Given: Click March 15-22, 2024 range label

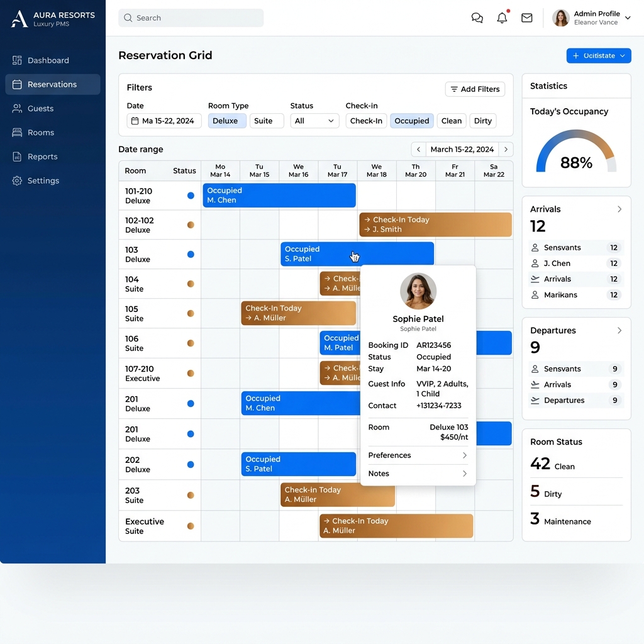Looking at the screenshot, I should pyautogui.click(x=462, y=150).
